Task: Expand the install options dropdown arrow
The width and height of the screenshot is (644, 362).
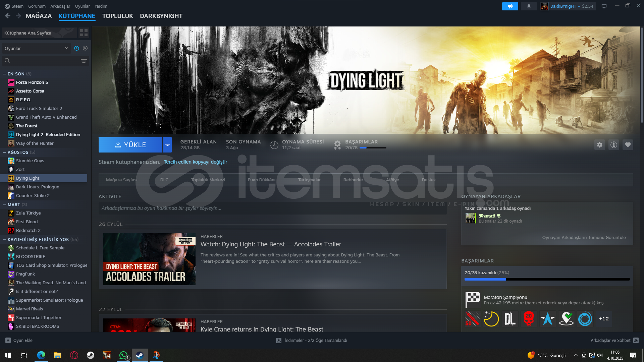Action: click(167, 145)
